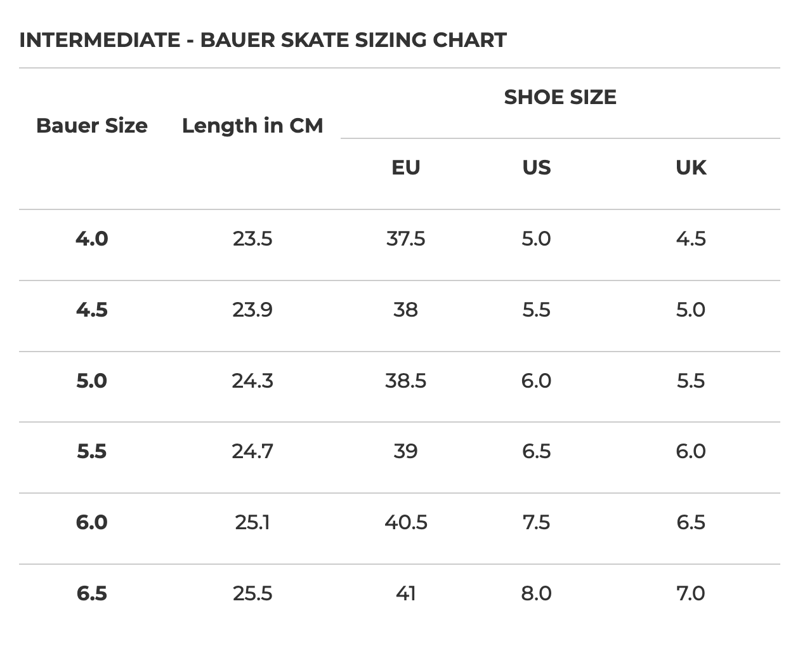Select Bauer size 6.5 row label
This screenshot has width=812, height=646.
coord(92,593)
